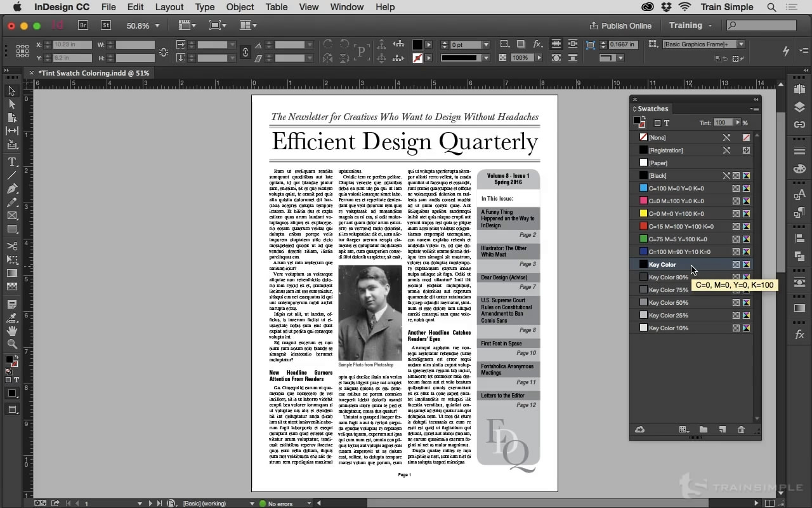Toggle formatting affects text in Tools panel
This screenshot has width=812, height=508.
[16, 380]
